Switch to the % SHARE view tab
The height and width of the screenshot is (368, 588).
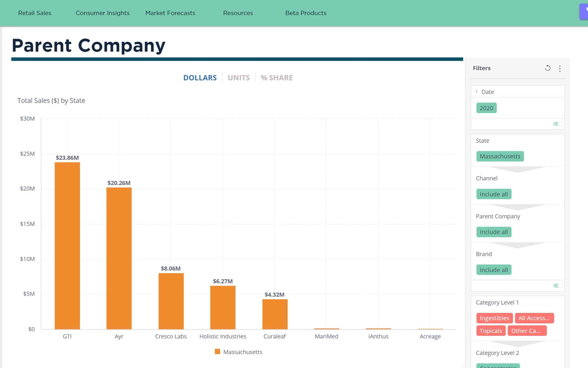277,78
